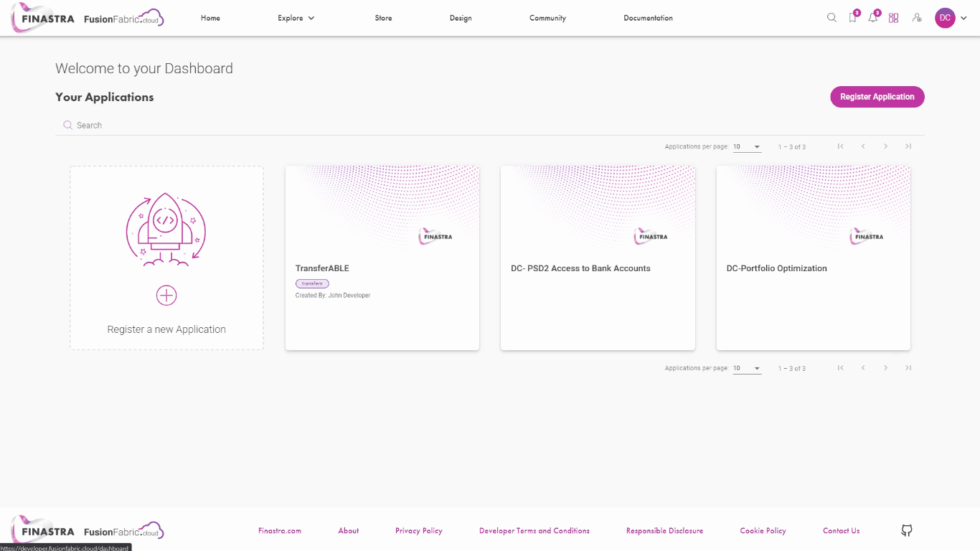Image resolution: width=980 pixels, height=551 pixels.
Task: Click the 'Welcome to your Dashboard' heading
Action: click(144, 68)
